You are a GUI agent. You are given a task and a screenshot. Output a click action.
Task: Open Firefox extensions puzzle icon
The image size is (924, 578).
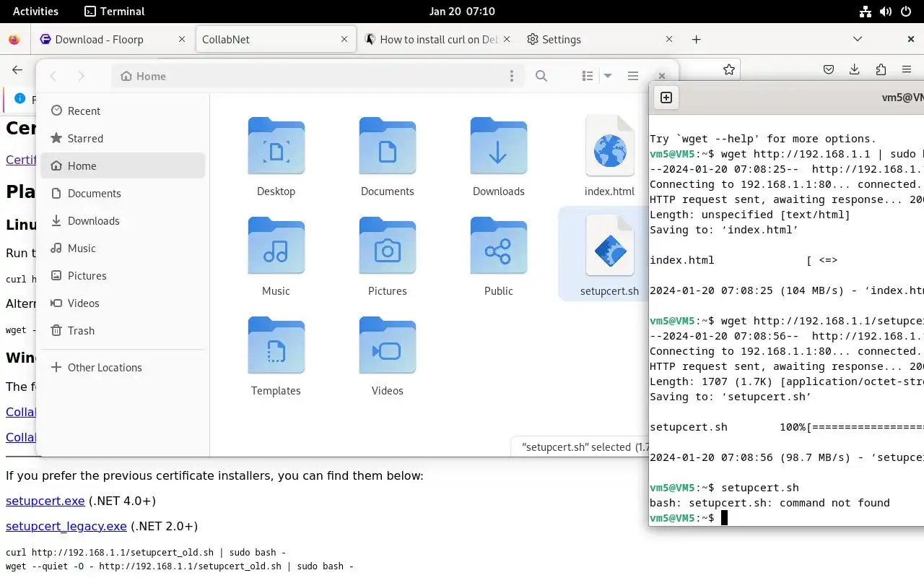pos(881,69)
